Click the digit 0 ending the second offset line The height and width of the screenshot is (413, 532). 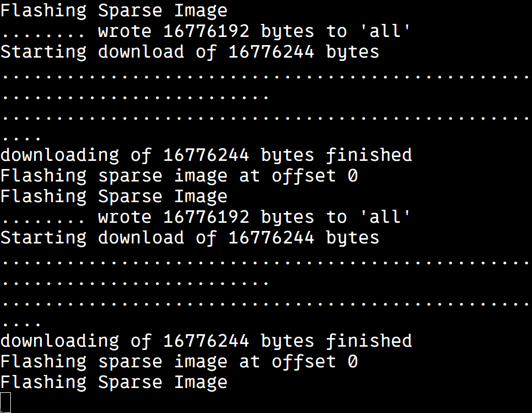coord(352,362)
